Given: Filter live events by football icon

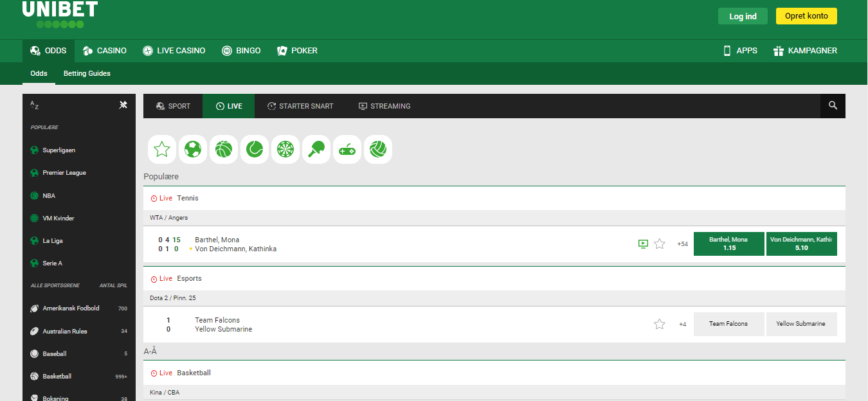Looking at the screenshot, I should pyautogui.click(x=193, y=150).
